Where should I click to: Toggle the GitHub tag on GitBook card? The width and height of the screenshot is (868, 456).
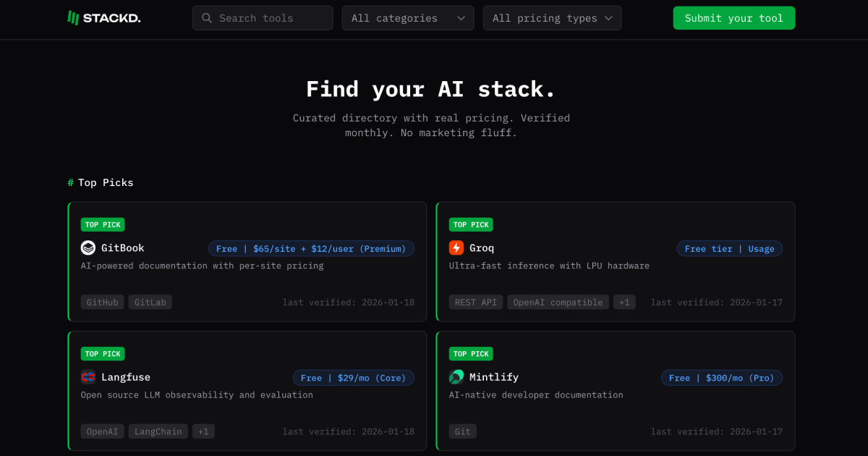[x=102, y=302]
